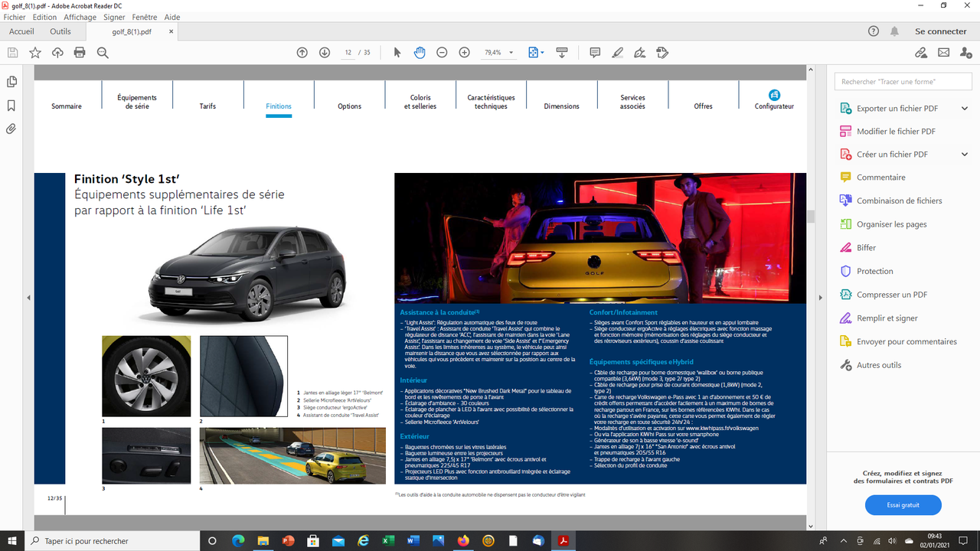Viewport: 980px width, 551px height.
Task: Go to next page arrow
Action: coord(325,53)
